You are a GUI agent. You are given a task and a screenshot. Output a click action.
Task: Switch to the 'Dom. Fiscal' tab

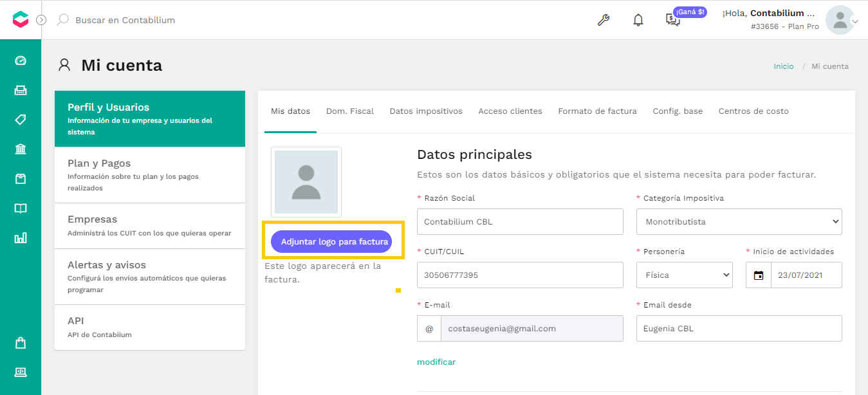coord(350,111)
